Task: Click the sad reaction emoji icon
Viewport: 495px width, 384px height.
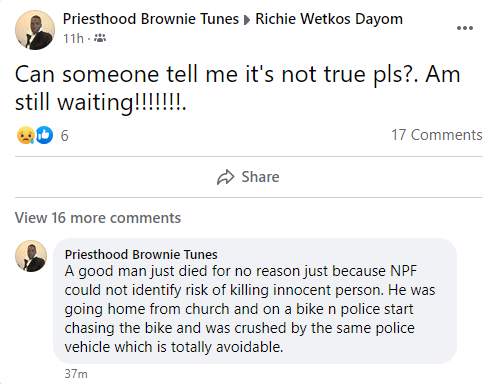Action: 26,135
